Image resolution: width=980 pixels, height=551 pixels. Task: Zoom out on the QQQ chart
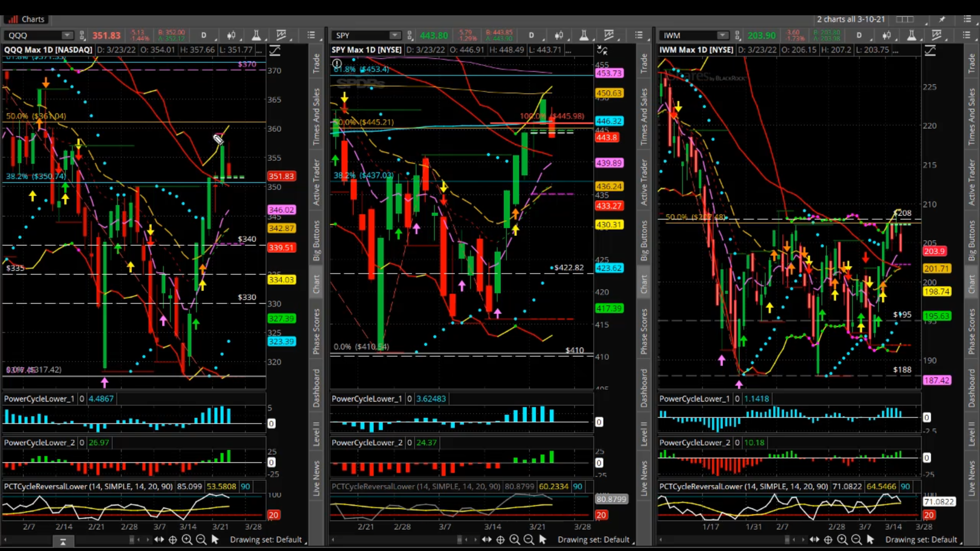click(x=201, y=539)
